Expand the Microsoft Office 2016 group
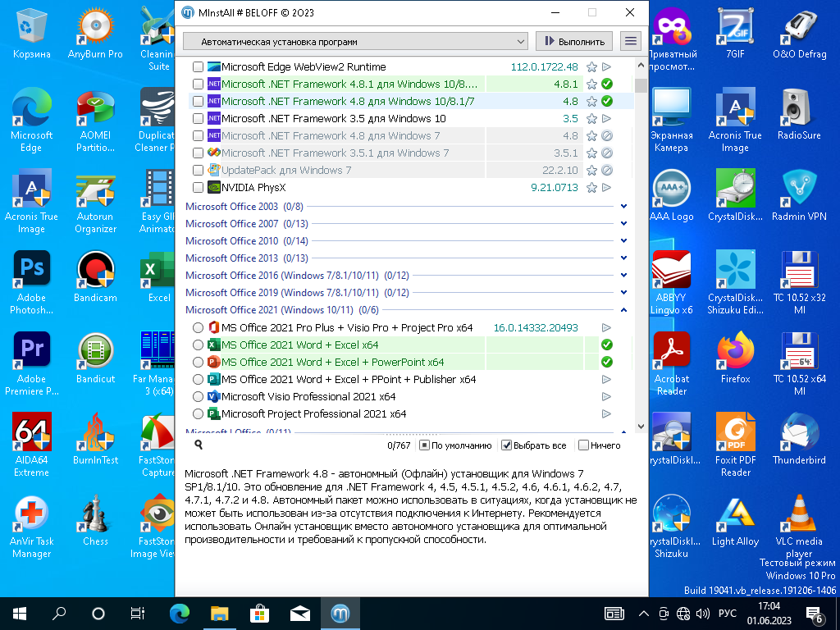The height and width of the screenshot is (630, 840). coord(623,276)
